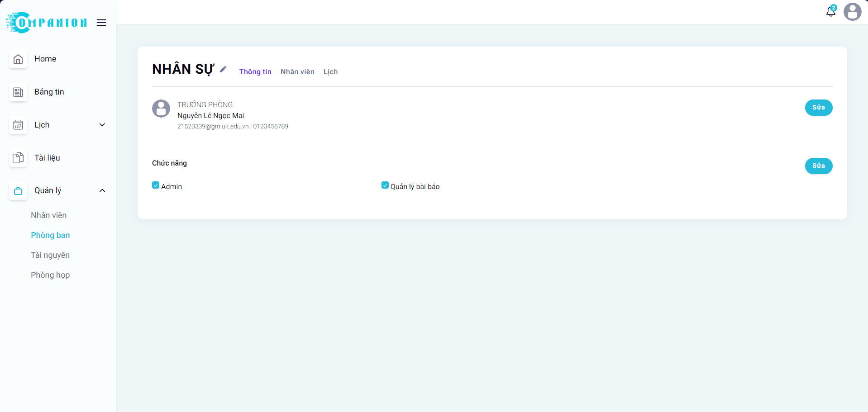868x412 pixels.
Task: Click the Home house icon
Action: pos(18,59)
